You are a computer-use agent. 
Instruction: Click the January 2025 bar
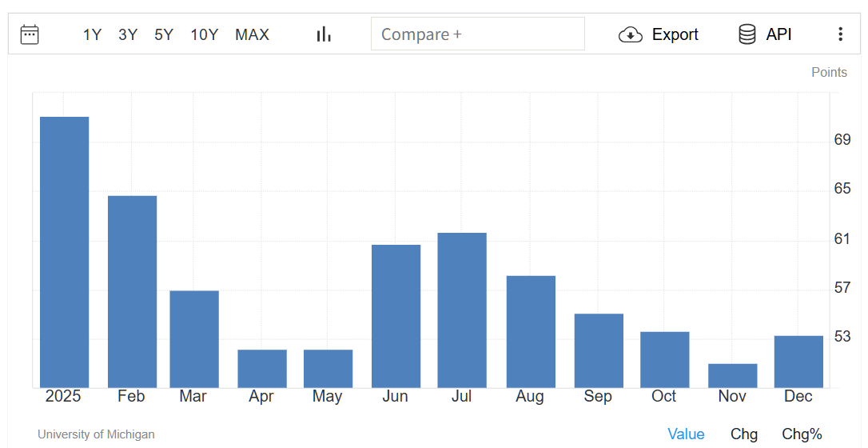pyautogui.click(x=65, y=252)
